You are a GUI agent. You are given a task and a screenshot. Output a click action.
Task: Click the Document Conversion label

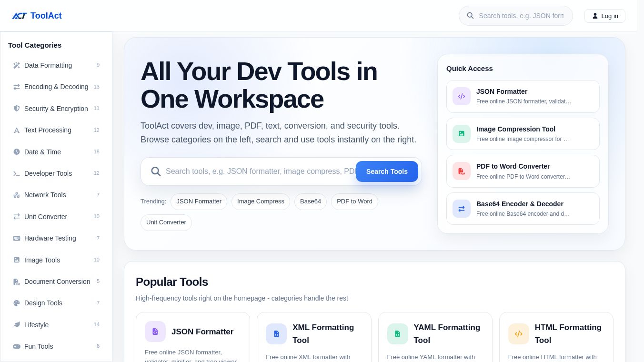(57, 282)
